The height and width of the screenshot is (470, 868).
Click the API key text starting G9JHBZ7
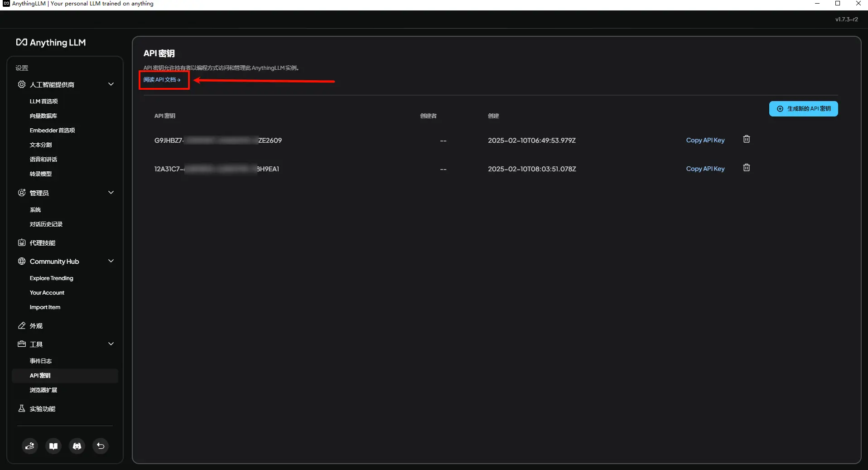pos(218,140)
